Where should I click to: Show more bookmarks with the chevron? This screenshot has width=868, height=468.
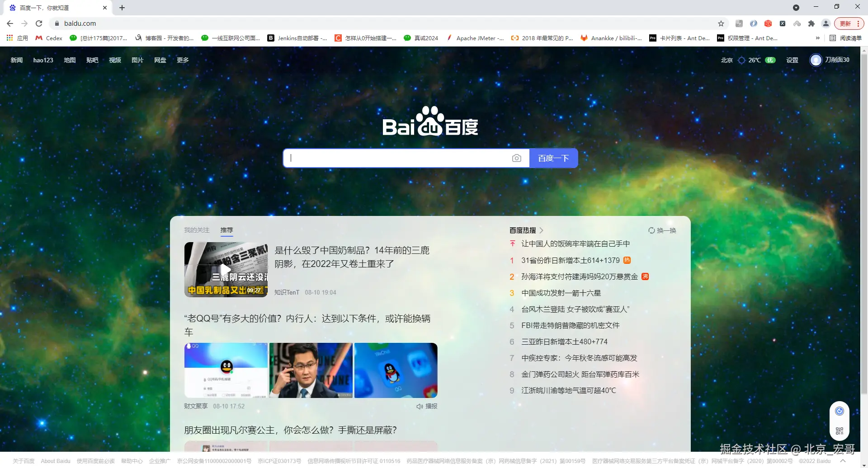point(817,38)
